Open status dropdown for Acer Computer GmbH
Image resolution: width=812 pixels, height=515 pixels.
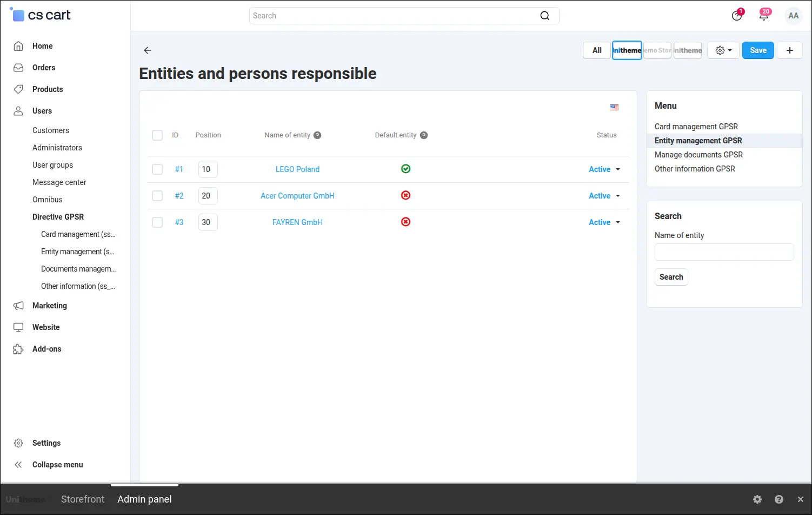click(604, 196)
